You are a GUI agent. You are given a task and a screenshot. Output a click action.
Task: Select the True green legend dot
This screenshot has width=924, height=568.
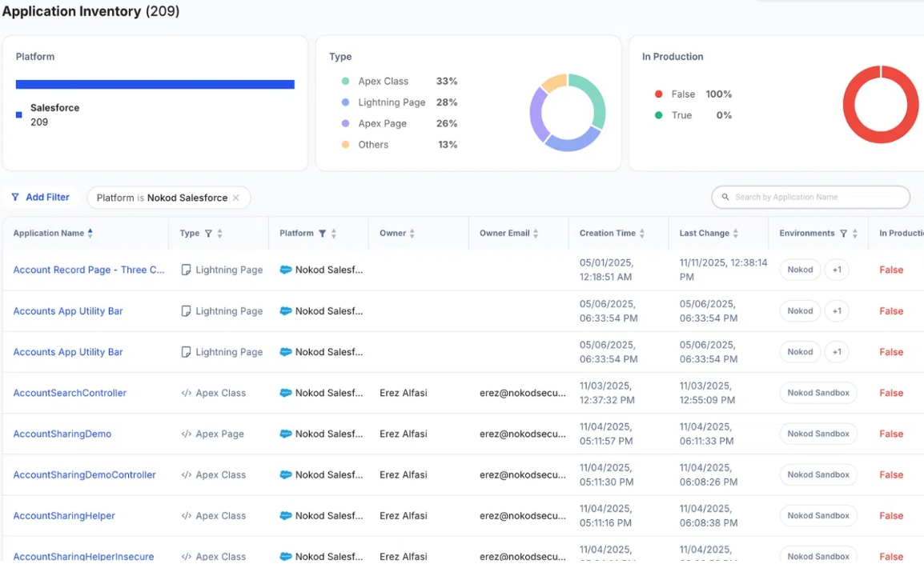(x=659, y=115)
